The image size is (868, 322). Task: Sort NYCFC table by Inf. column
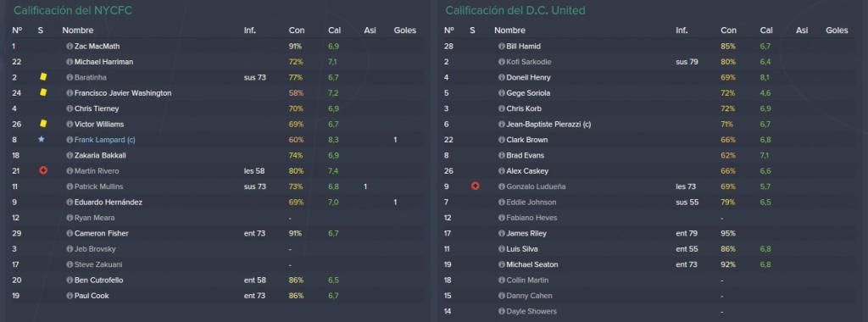pyautogui.click(x=250, y=31)
